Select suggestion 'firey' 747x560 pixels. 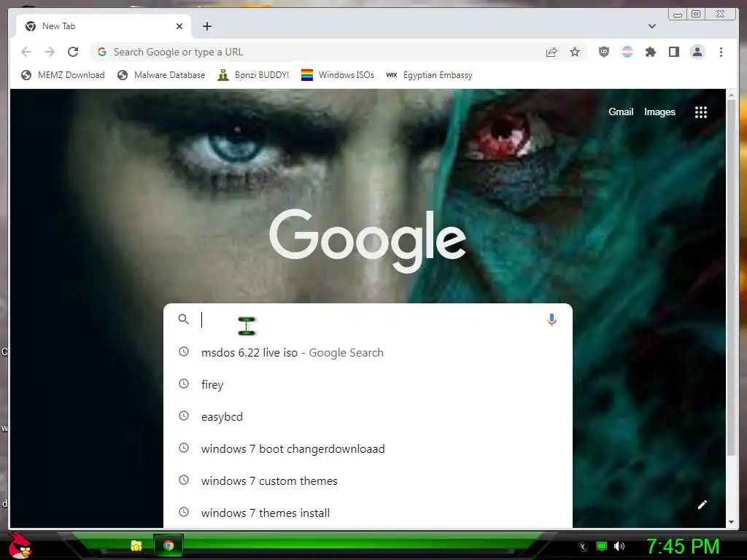point(368,384)
